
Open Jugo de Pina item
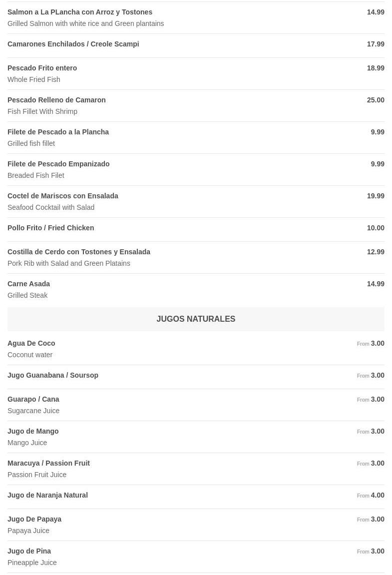point(29,551)
